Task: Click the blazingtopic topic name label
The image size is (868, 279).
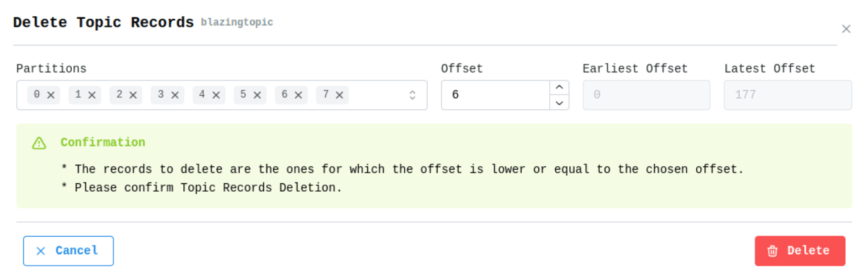Action: (x=237, y=22)
